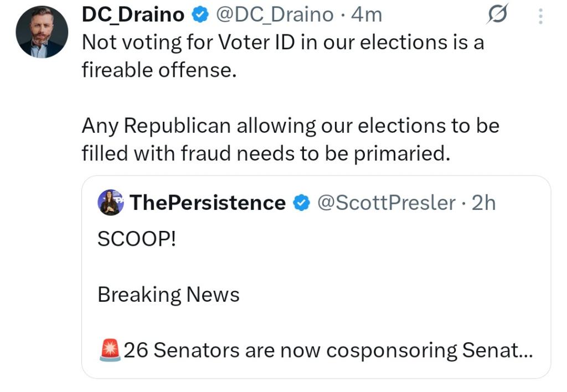Click the 4m post timestamp
Screen dimensions: 567x392
point(367,16)
